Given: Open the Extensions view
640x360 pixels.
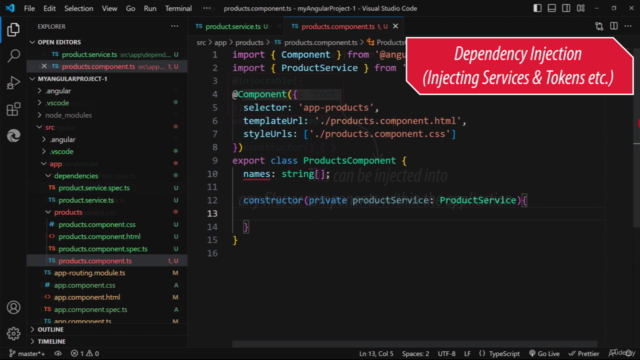Looking at the screenshot, I should tap(13, 109).
